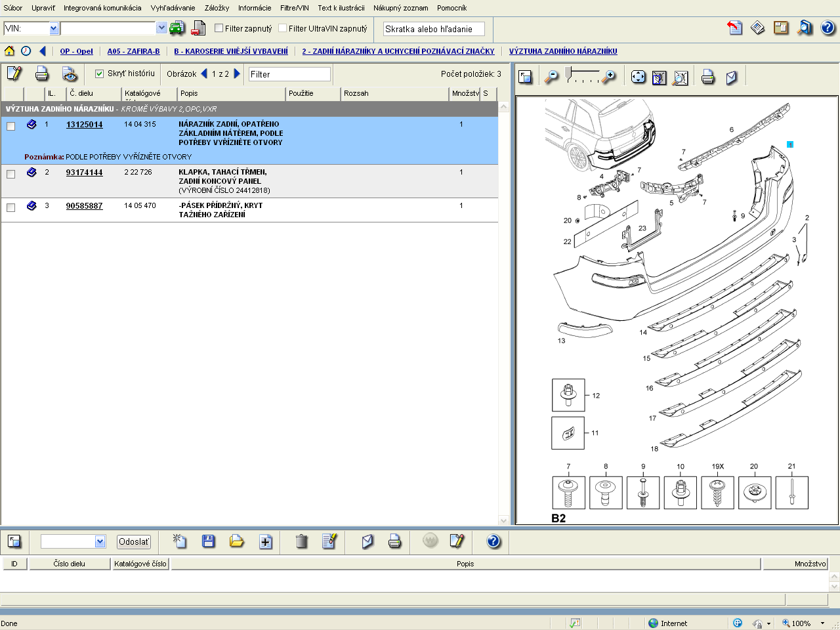Print the illustration using the printer icon
Viewport: 840px width, 630px height.
[707, 77]
